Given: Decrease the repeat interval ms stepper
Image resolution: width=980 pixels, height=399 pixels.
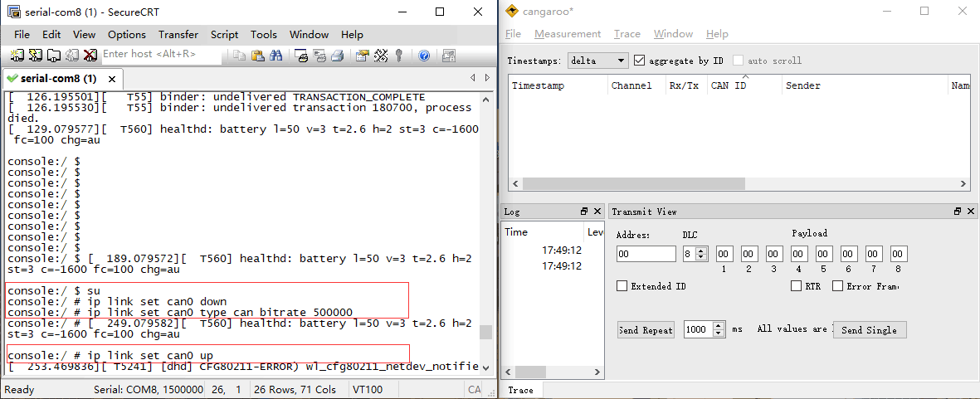Looking at the screenshot, I should coord(719,333).
